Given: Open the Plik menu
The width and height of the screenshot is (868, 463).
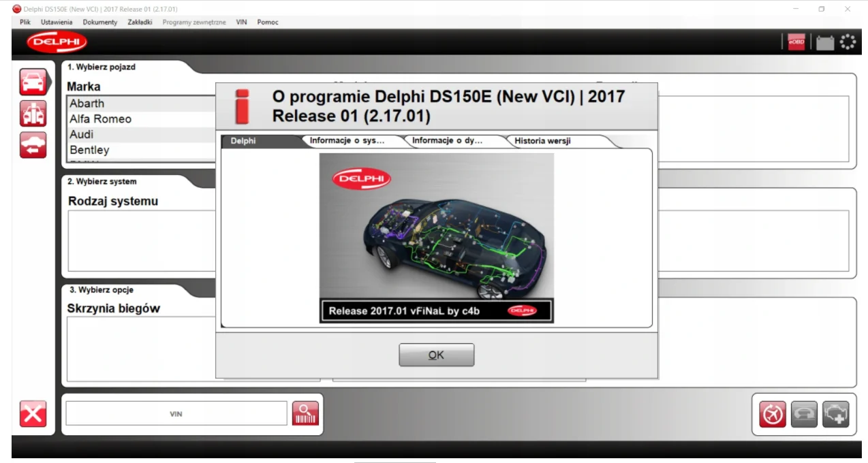Looking at the screenshot, I should point(25,22).
